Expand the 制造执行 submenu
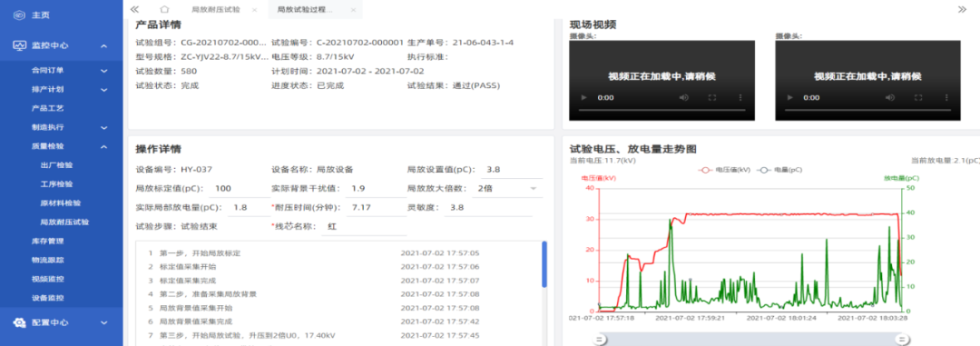Image resolution: width=980 pixels, height=346 pixels. [103, 128]
